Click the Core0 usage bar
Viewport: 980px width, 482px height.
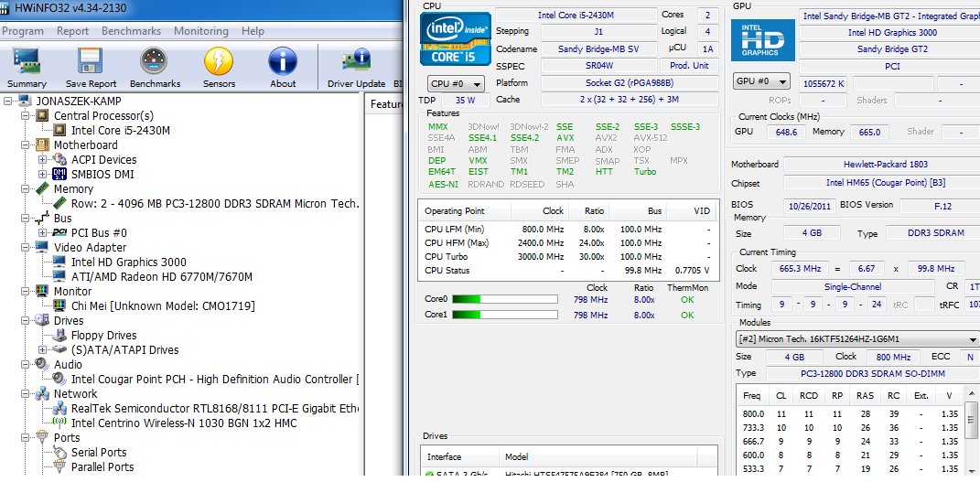click(504, 300)
